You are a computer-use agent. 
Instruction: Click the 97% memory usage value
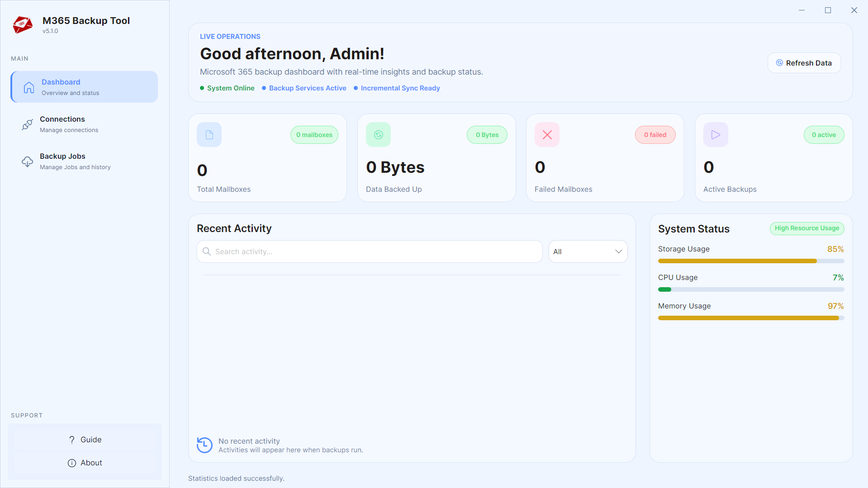(x=835, y=306)
